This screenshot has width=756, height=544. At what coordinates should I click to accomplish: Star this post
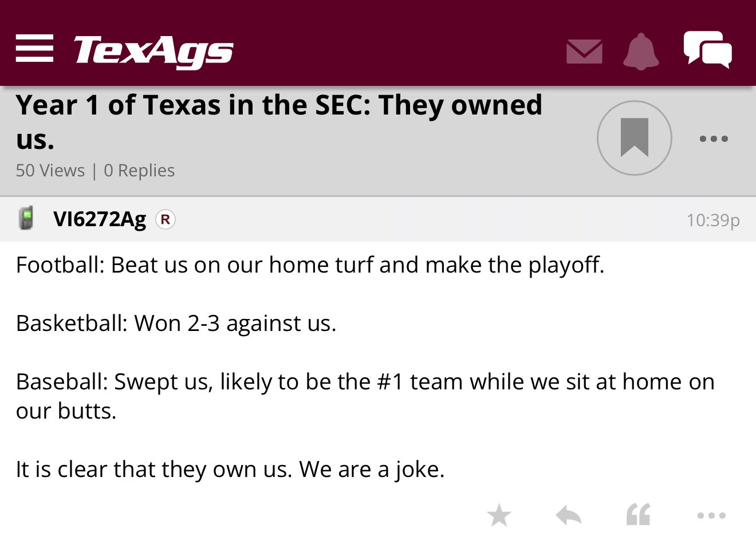[x=499, y=515]
